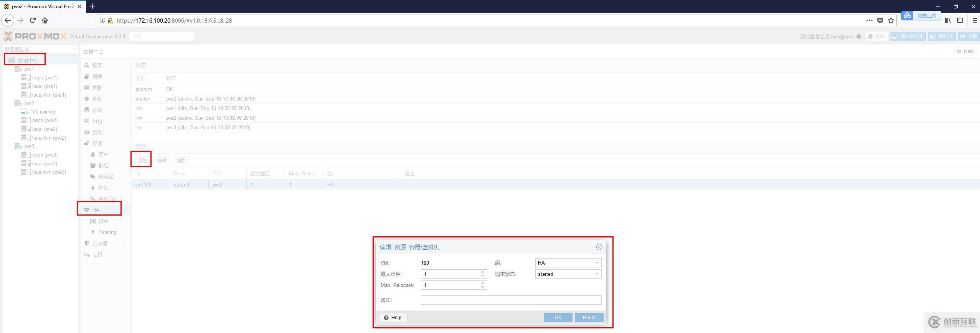Click the Reset button
The width and height of the screenshot is (980, 333).
coord(589,317)
